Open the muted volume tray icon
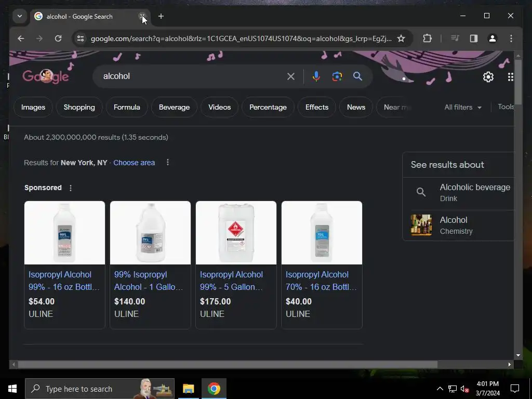 pyautogui.click(x=464, y=389)
